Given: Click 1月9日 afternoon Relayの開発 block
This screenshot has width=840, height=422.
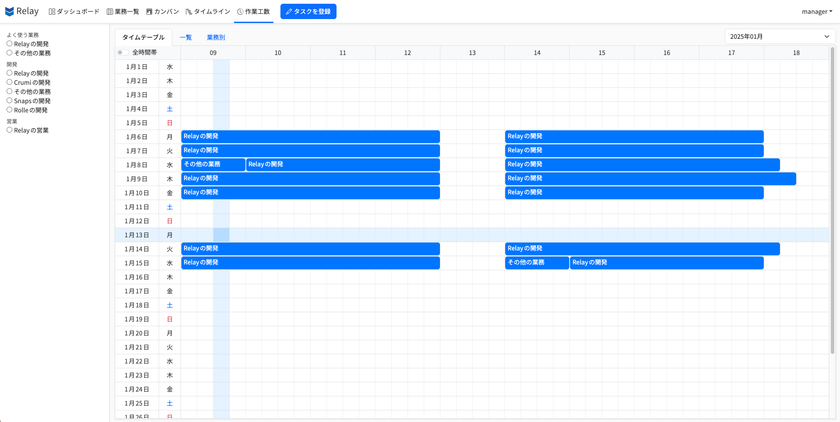Looking at the screenshot, I should tap(650, 178).
